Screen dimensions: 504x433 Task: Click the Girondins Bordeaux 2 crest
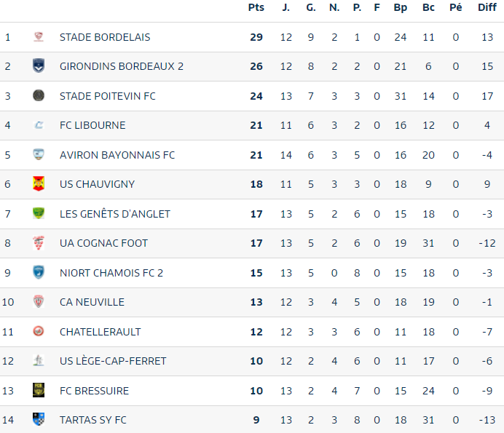39,65
